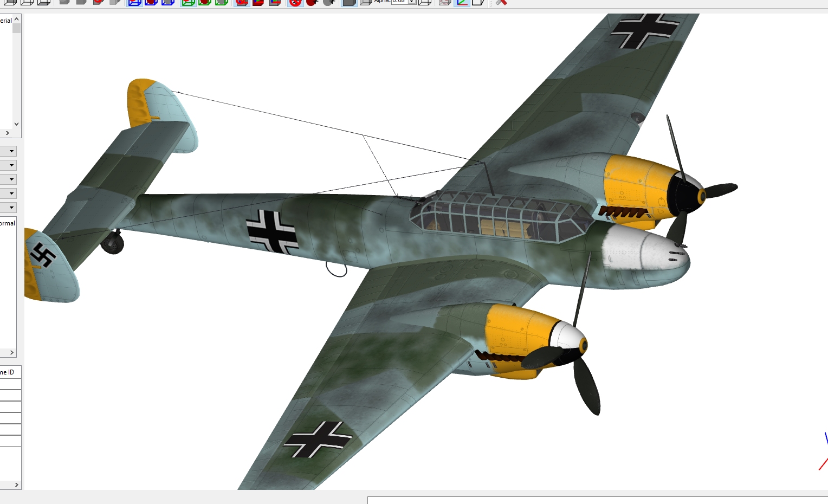
Task: Click the red X tool icon
Action: 501,2
